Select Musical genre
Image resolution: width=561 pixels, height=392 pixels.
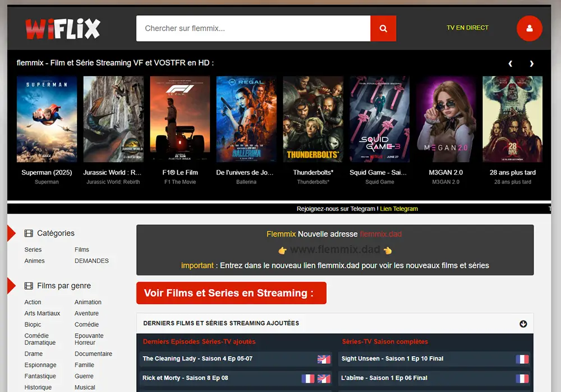pos(85,388)
